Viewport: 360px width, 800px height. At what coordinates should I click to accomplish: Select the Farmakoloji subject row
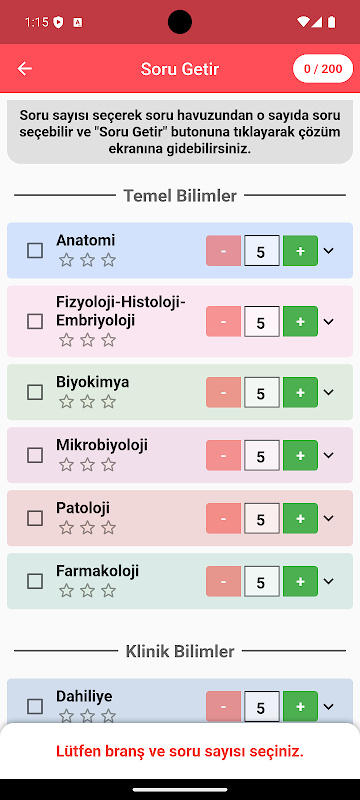point(180,581)
